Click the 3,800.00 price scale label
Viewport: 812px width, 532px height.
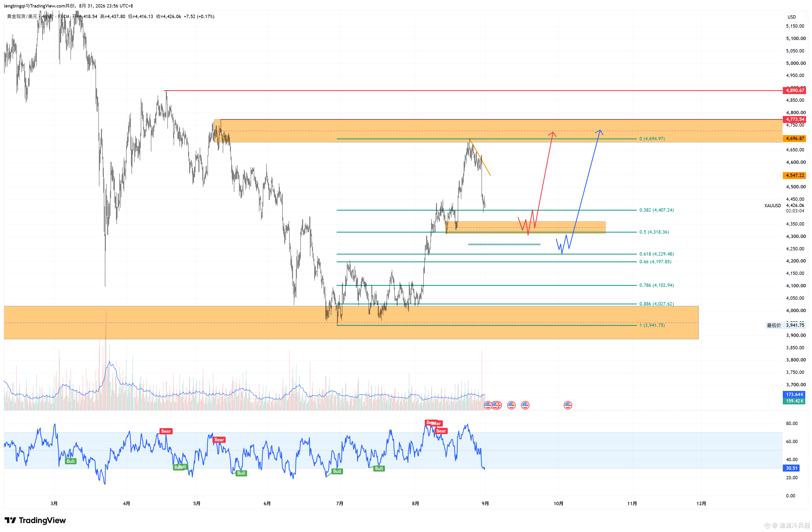(x=796, y=360)
